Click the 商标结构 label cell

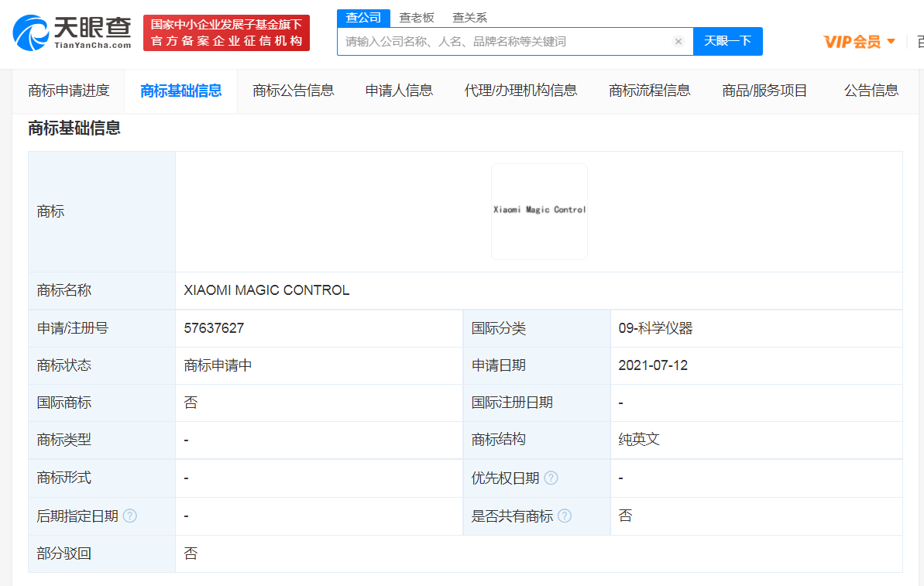(x=537, y=440)
